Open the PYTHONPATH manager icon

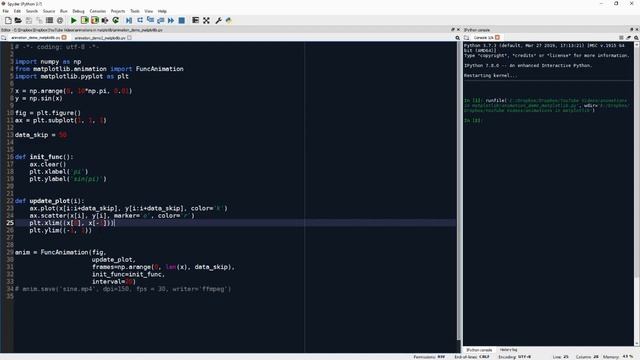pos(229,20)
